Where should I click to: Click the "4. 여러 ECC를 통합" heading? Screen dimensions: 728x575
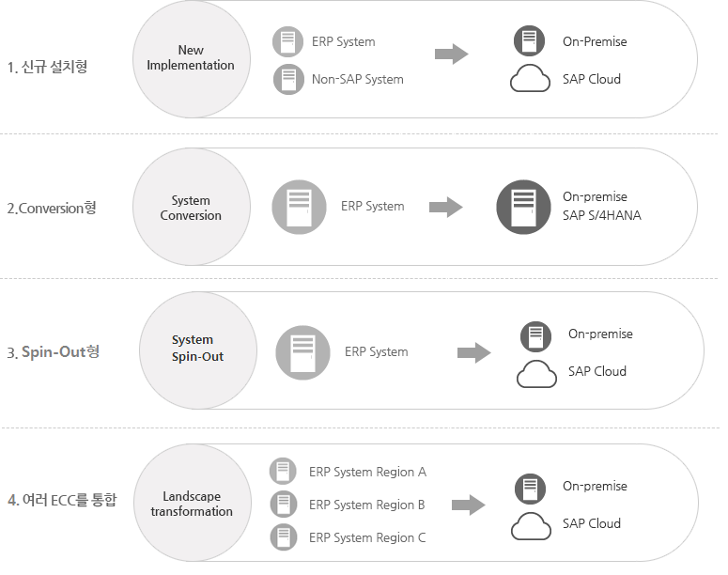[x=62, y=501]
